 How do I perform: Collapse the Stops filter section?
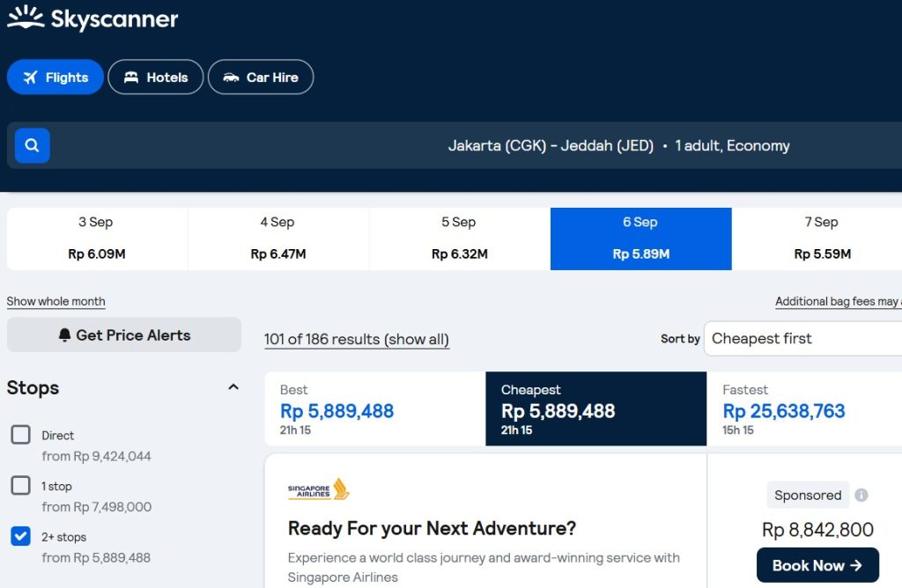[233, 387]
